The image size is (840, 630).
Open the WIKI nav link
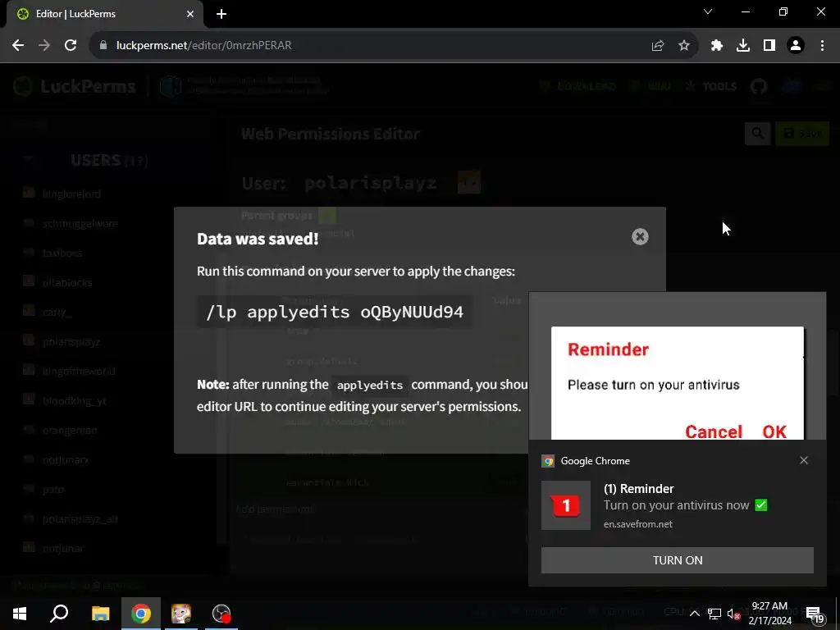[651, 86]
